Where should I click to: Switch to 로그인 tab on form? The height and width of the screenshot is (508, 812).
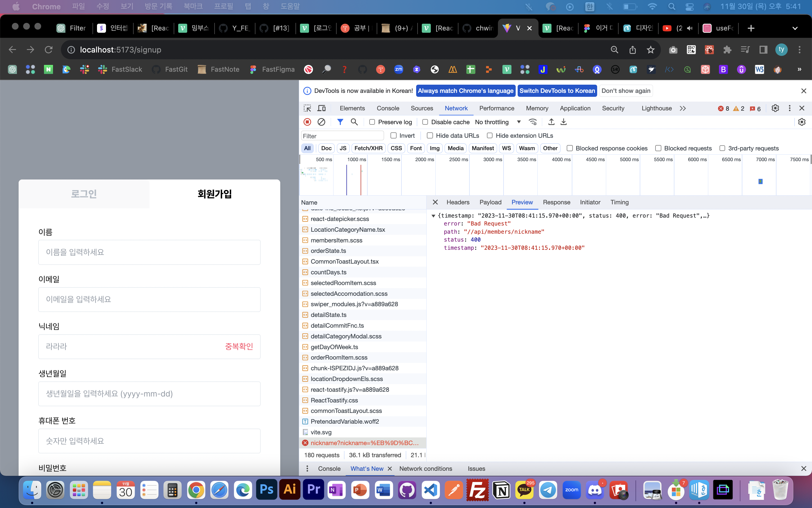click(84, 194)
